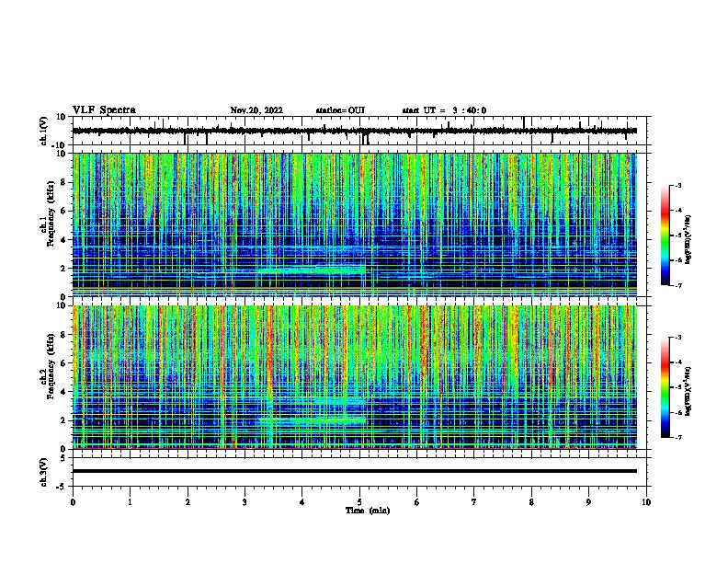Image resolution: width=728 pixels, height=563 pixels.
Task: Click the ch.2 spectrogram color scale bar
Action: pos(665,387)
